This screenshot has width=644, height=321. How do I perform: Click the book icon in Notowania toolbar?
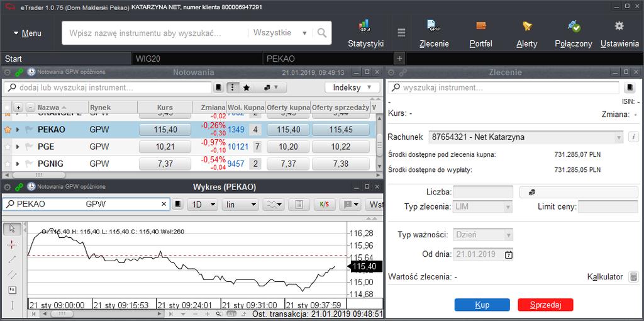219,87
